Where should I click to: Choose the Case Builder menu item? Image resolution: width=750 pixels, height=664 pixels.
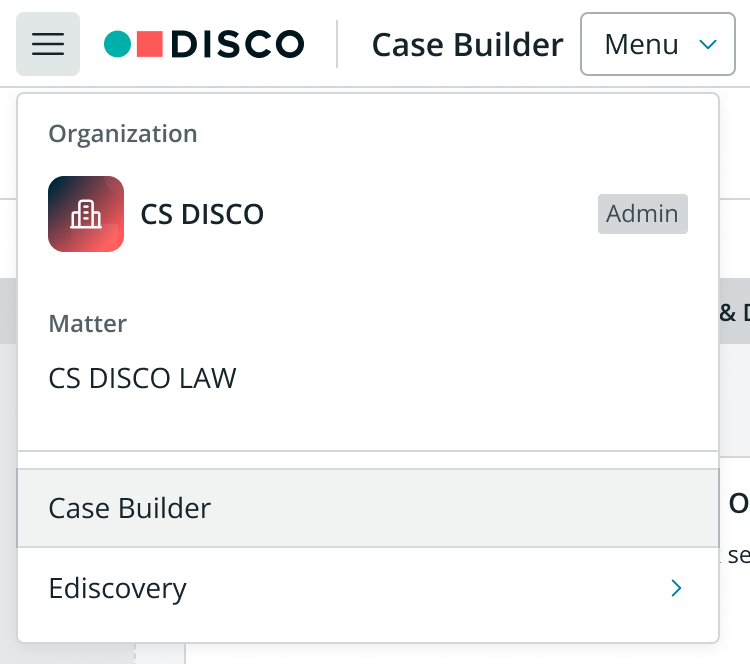coord(368,508)
